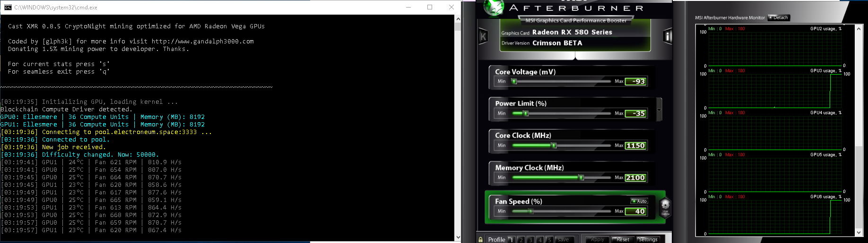868x243 pixels.
Task: Click the Core Clock slider handle
Action: [554, 145]
